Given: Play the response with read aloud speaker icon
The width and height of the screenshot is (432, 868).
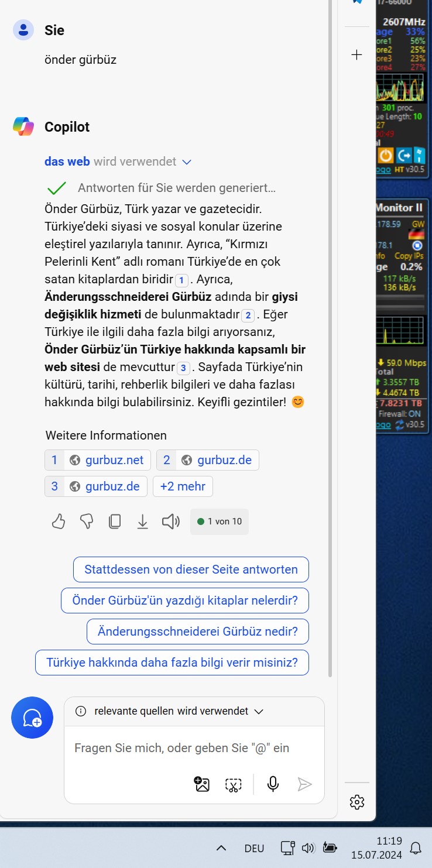Looking at the screenshot, I should (171, 522).
